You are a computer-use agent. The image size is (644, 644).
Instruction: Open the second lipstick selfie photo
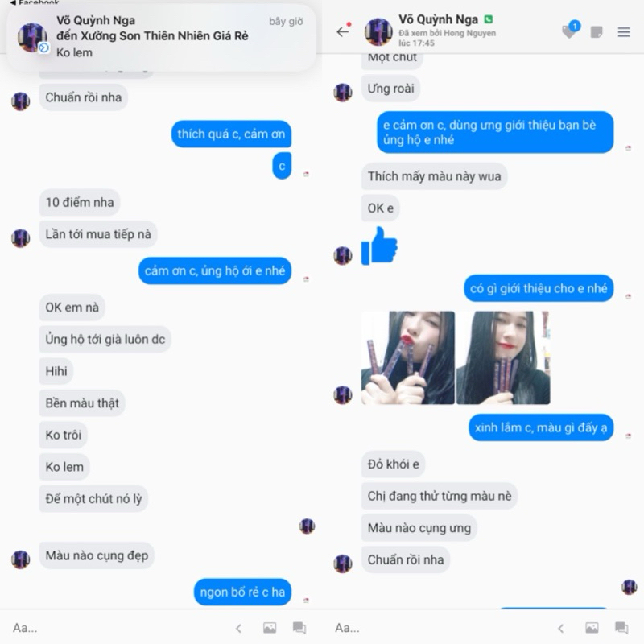[503, 357]
